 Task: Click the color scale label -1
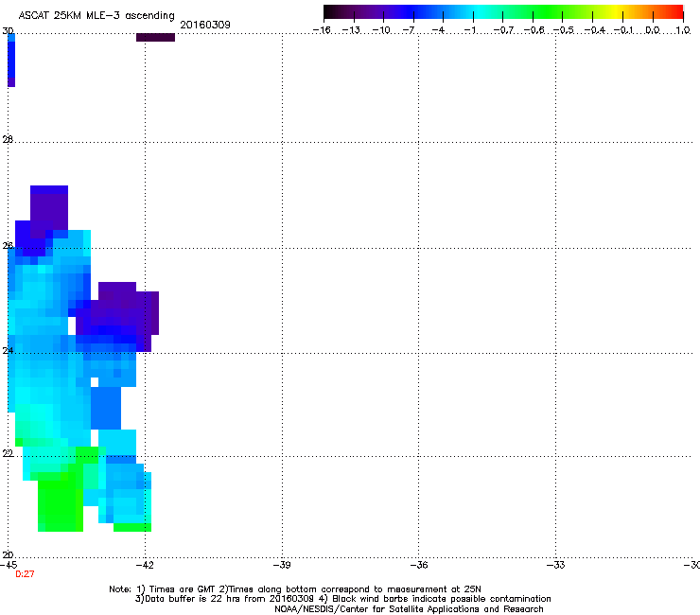click(469, 30)
